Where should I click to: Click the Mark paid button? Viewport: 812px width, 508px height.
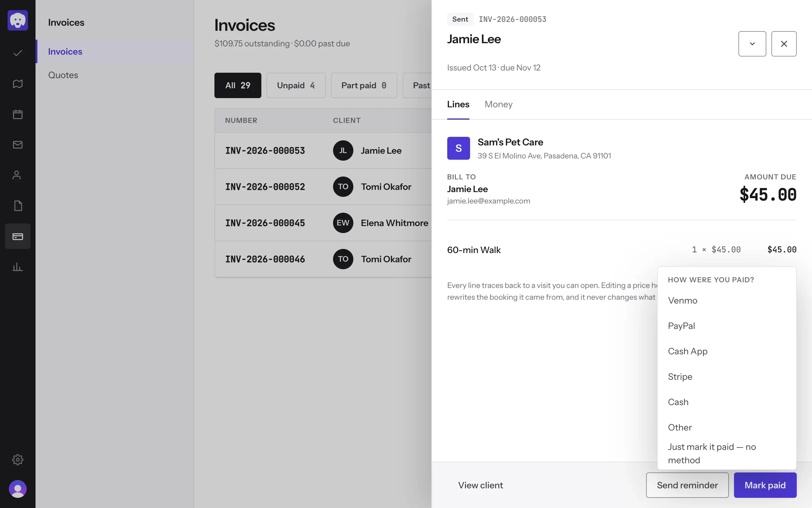(x=765, y=485)
